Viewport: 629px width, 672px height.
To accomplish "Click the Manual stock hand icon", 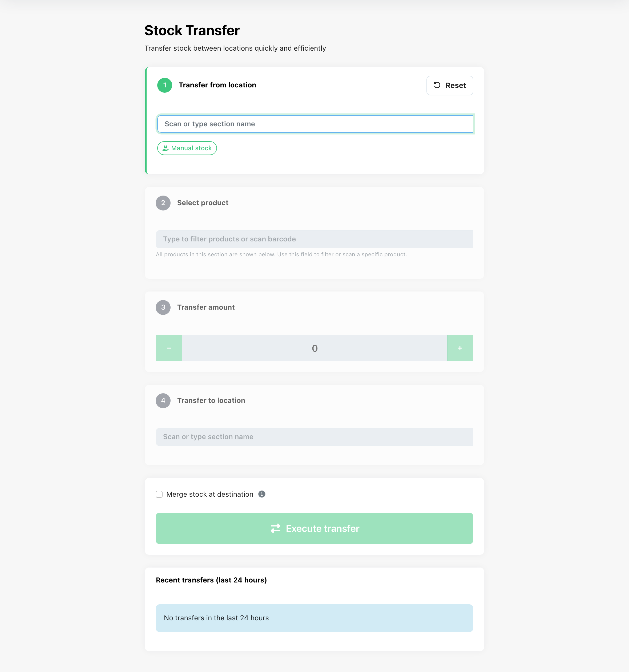I will pos(165,148).
